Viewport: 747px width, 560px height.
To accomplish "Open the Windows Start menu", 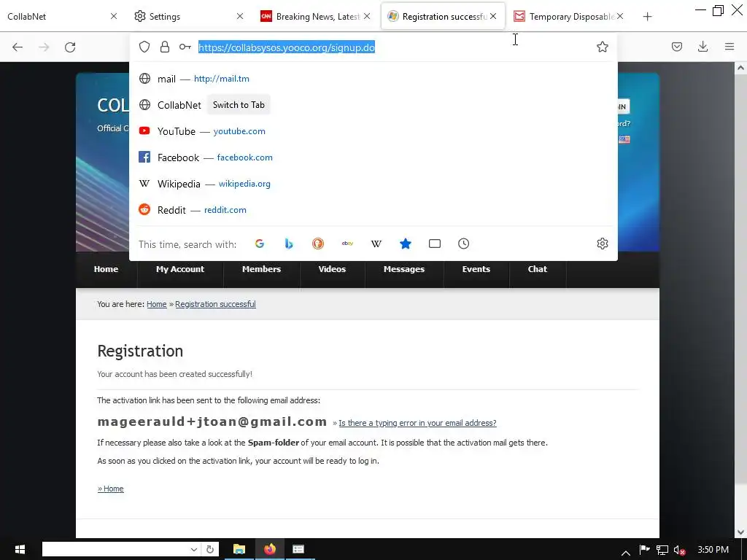I will (20, 550).
